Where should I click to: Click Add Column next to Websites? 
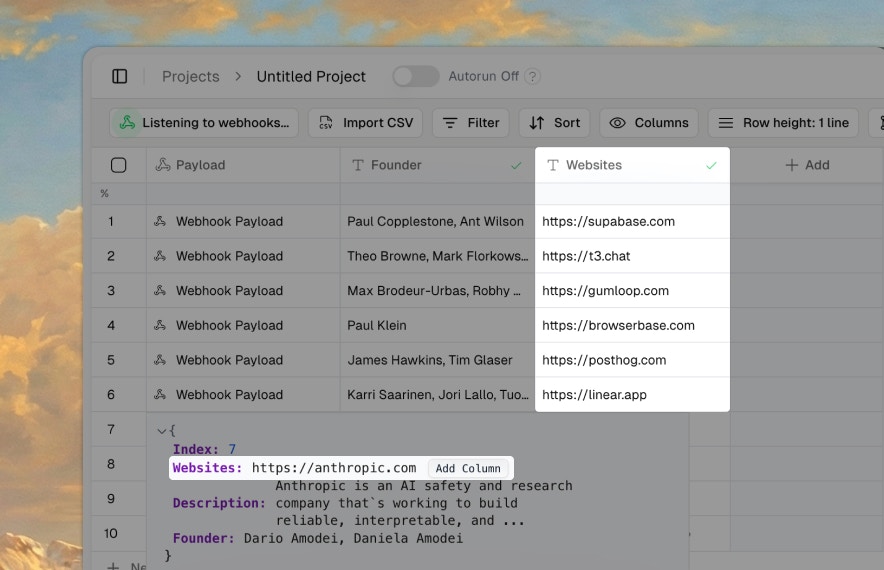click(x=468, y=469)
